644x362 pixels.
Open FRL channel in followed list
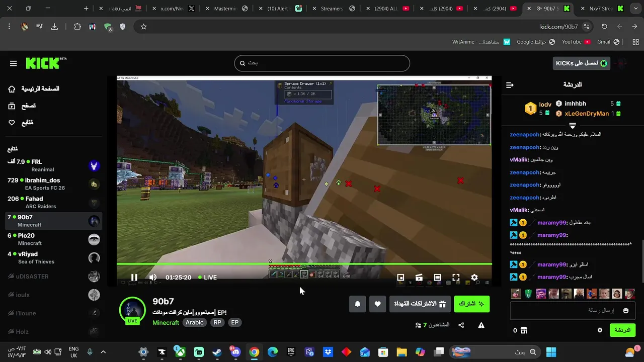53,165
